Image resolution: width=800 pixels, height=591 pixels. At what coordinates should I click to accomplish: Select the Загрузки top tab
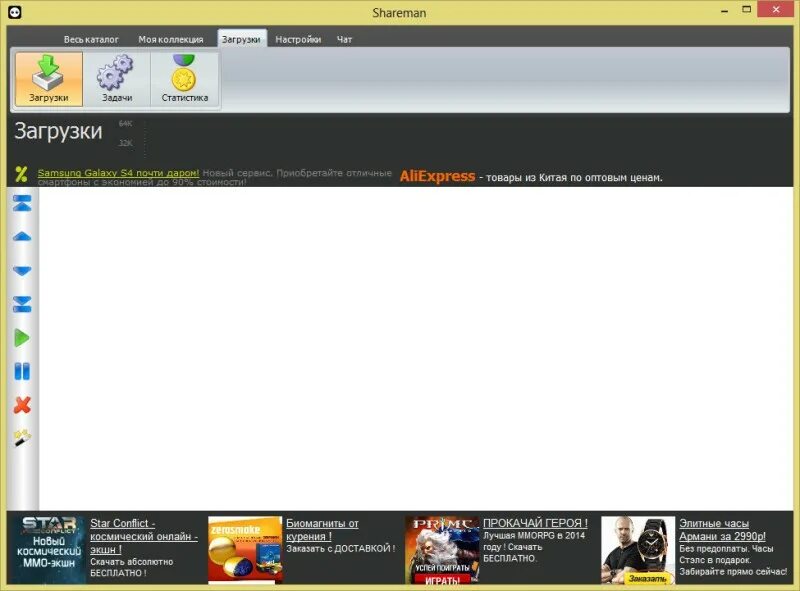pyautogui.click(x=242, y=39)
